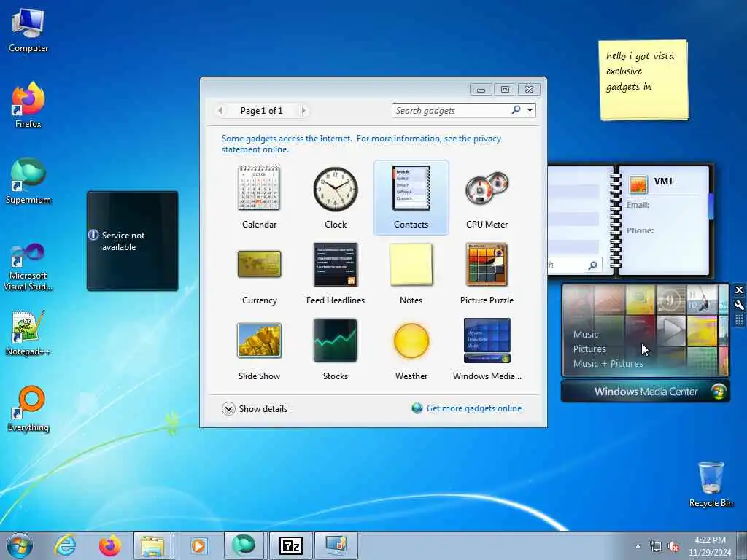Click the sticky note gadget text
Image resolution: width=747 pixels, height=560 pixels.
click(640, 71)
